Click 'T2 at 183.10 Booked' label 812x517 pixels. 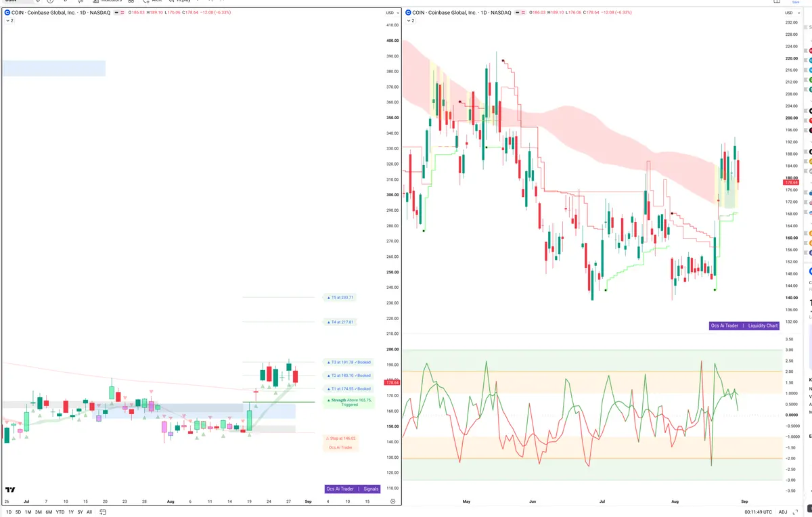pyautogui.click(x=348, y=376)
